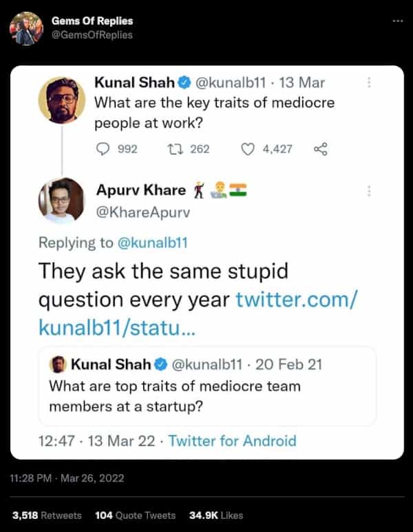The height and width of the screenshot is (532, 413).
Task: Open more options on Apurv Khare's reply
Action: coord(370,191)
